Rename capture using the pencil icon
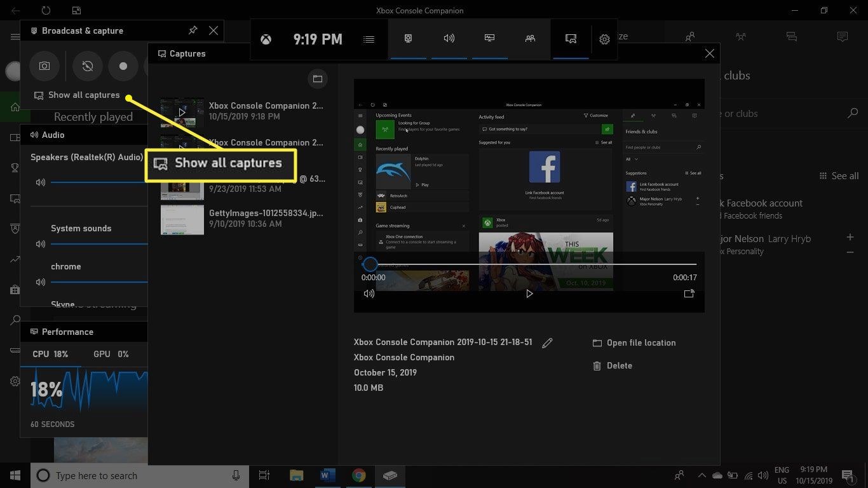Viewport: 868px width, 488px height. [547, 343]
